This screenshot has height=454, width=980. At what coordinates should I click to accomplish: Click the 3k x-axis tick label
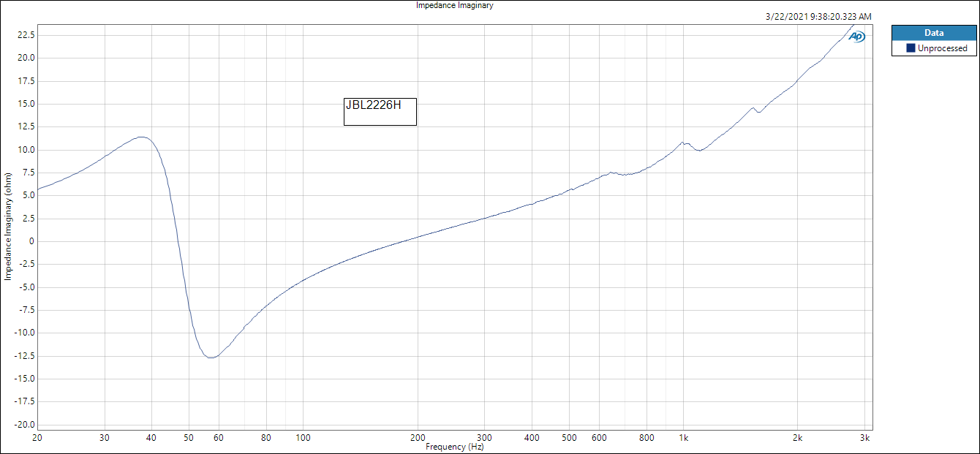pos(865,438)
